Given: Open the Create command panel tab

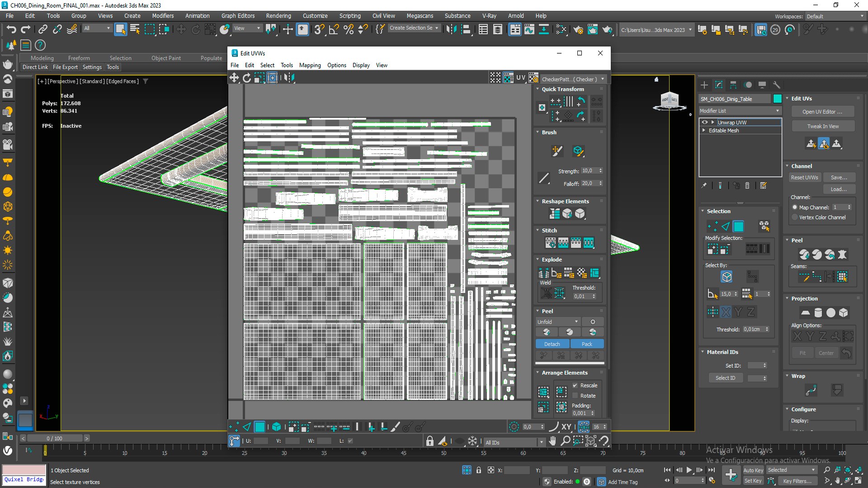Looking at the screenshot, I should pyautogui.click(x=704, y=85).
